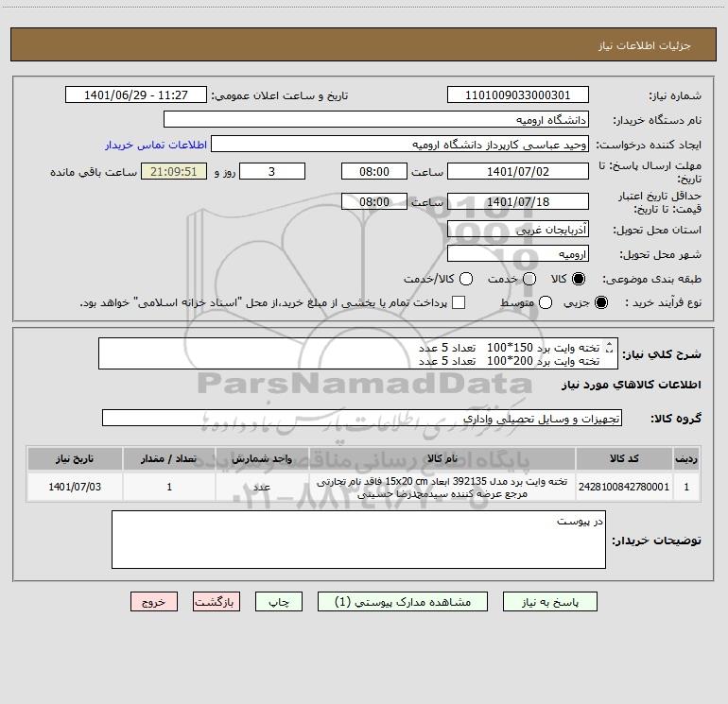This screenshot has height=704, width=728.
Task: Open the اطلاعات تماس خریدار link
Action: click(156, 145)
